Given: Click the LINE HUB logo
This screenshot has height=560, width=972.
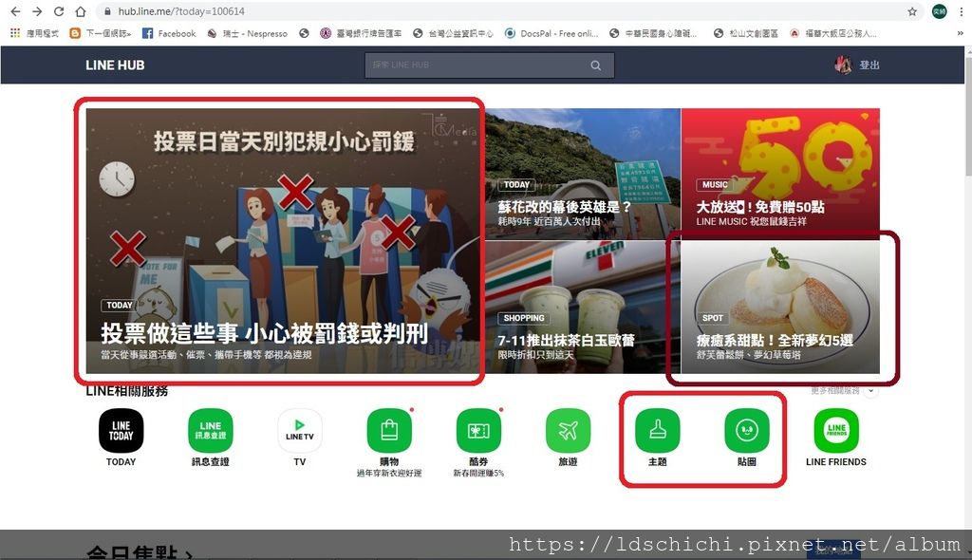Looking at the screenshot, I should click(115, 65).
